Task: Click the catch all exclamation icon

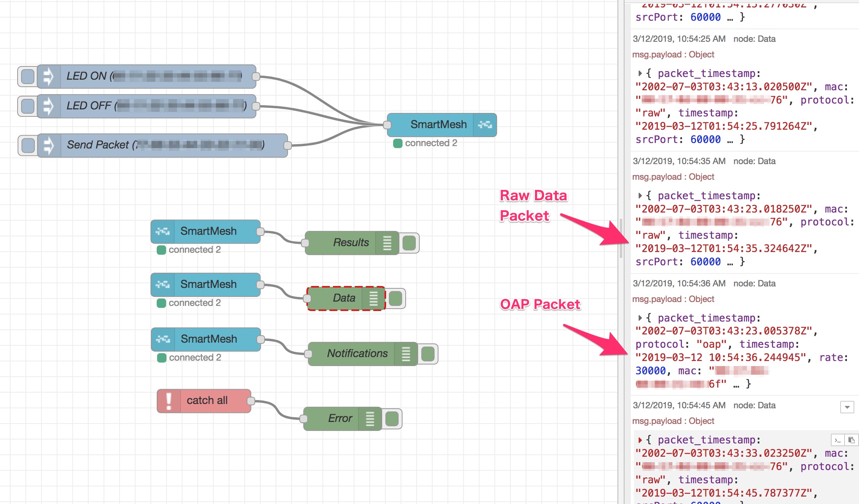Action: (169, 401)
